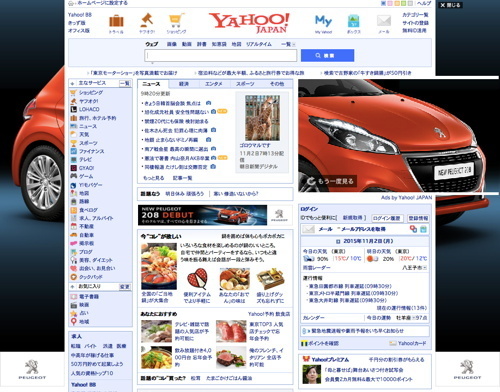Click the Yahoo! JAPAN logo
500x392 pixels.
click(249, 22)
